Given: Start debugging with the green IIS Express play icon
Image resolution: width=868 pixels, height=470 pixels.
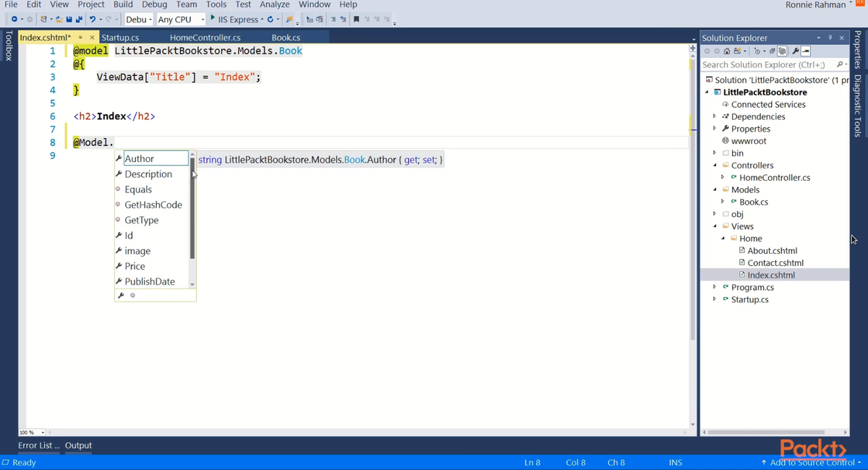Looking at the screenshot, I should 213,19.
